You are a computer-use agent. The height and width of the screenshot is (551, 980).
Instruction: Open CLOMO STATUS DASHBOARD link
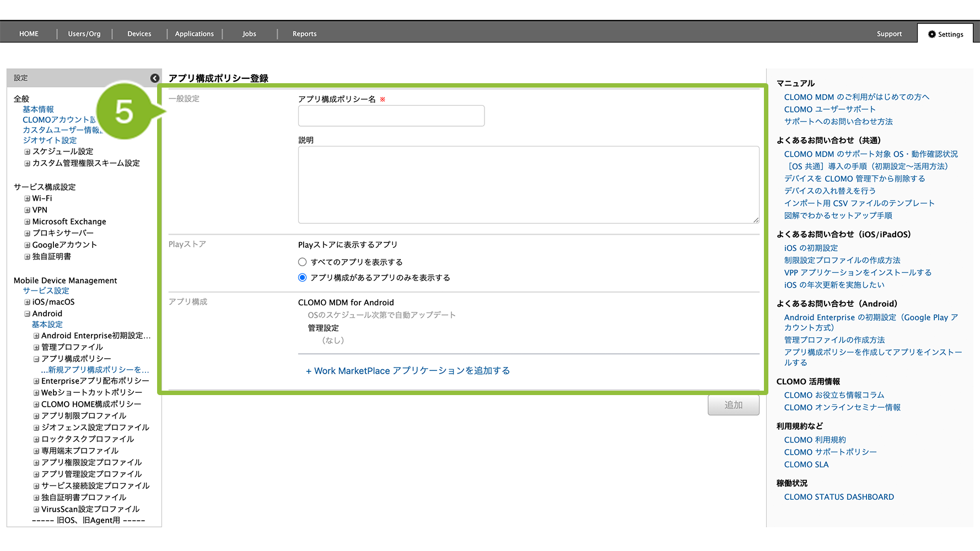click(x=838, y=497)
